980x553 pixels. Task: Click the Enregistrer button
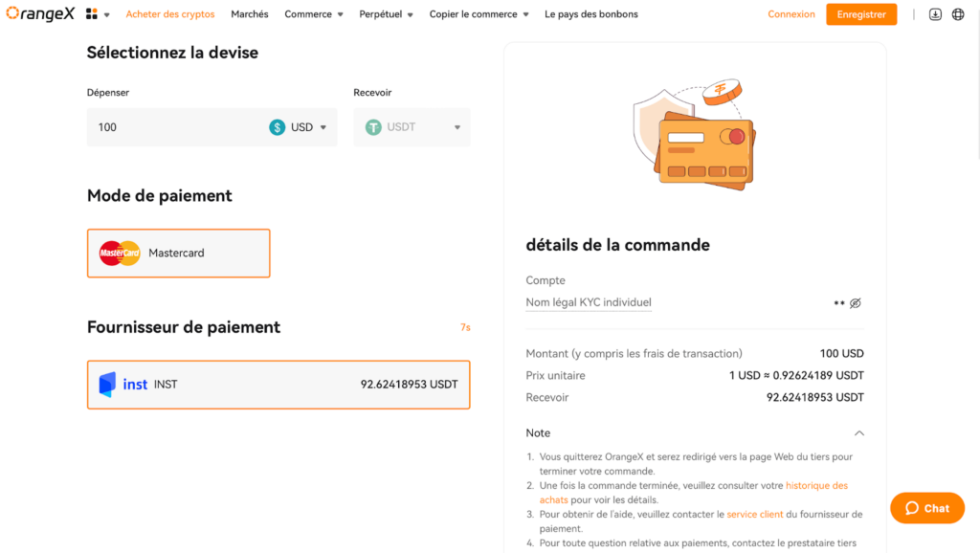coord(860,13)
